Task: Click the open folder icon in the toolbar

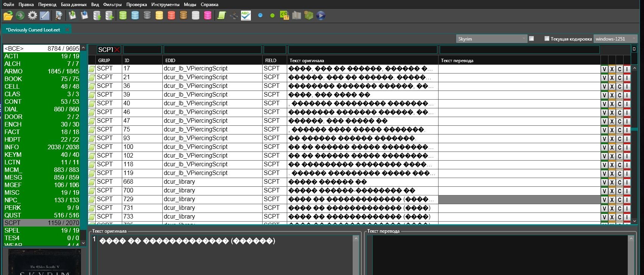Action: coord(8,16)
